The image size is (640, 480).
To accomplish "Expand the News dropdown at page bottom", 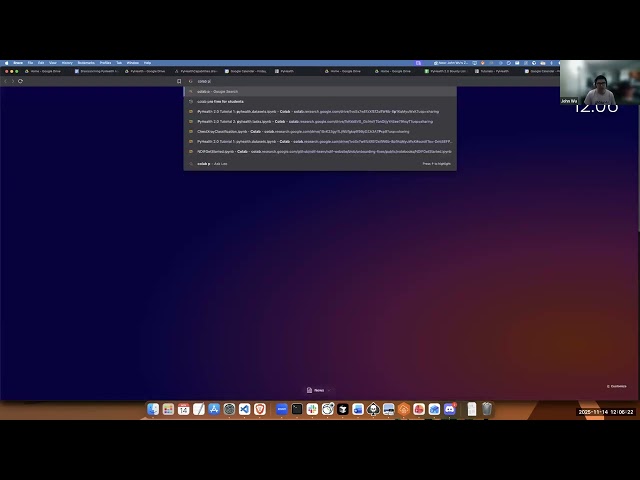I will 319,390.
